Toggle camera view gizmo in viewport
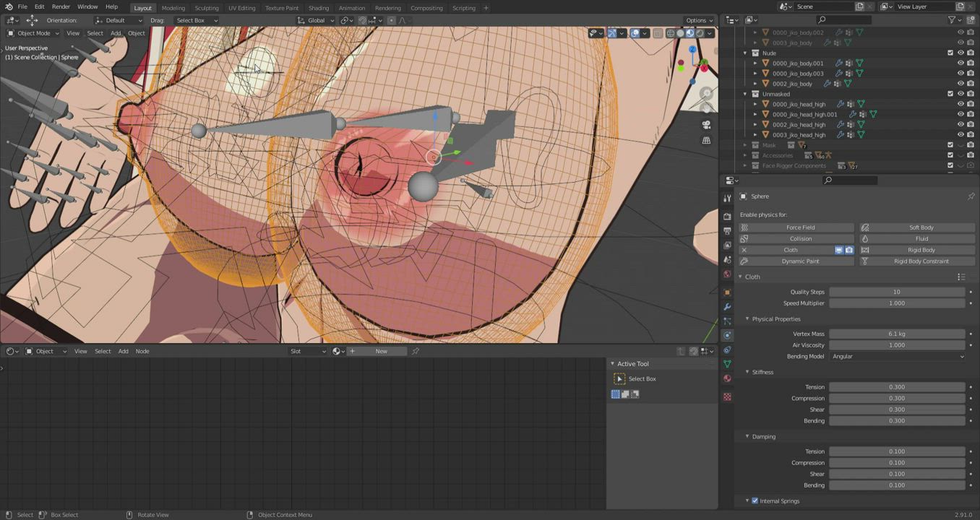The image size is (980, 520). 707,124
